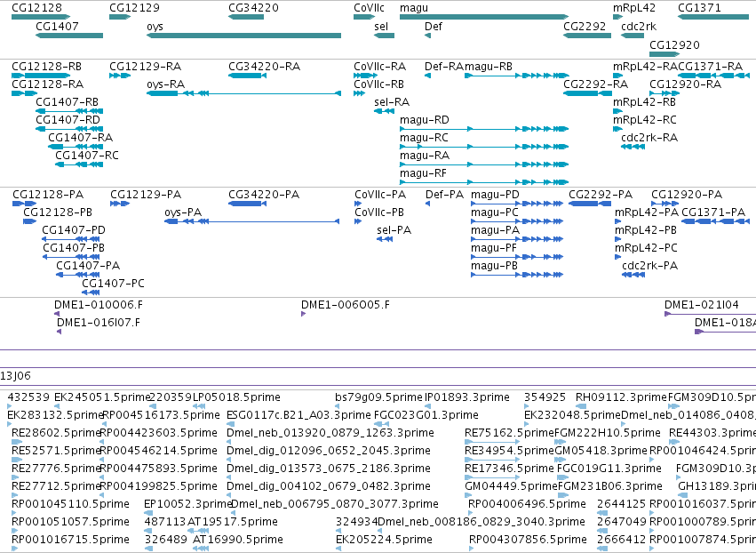The width and height of the screenshot is (756, 553).
Task: Click transcript CG34220-RA label
Action: click(264, 67)
